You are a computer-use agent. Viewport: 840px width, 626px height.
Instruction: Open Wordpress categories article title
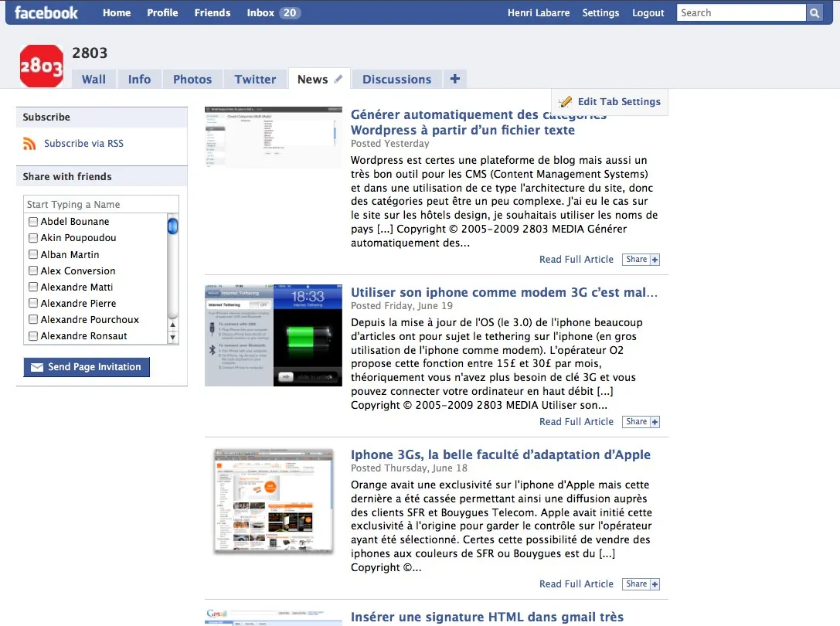pos(478,122)
